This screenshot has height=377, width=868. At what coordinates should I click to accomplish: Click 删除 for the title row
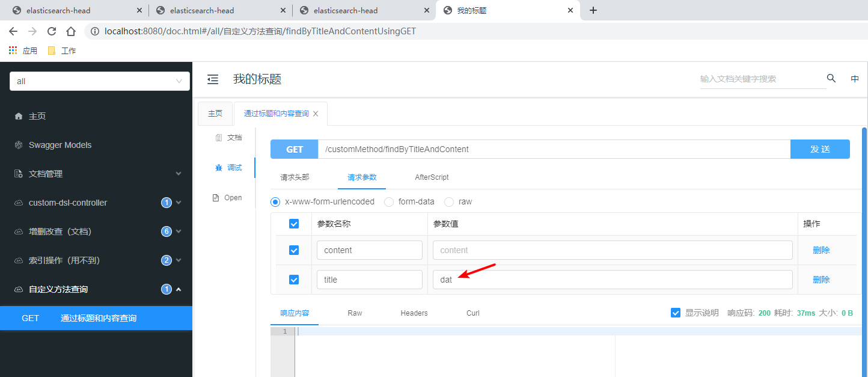(821, 280)
